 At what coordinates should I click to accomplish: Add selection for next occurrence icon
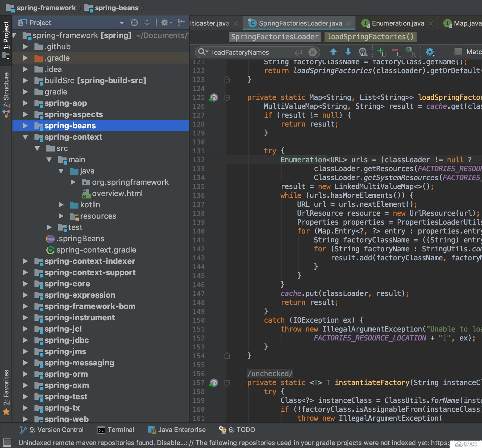tap(382, 52)
